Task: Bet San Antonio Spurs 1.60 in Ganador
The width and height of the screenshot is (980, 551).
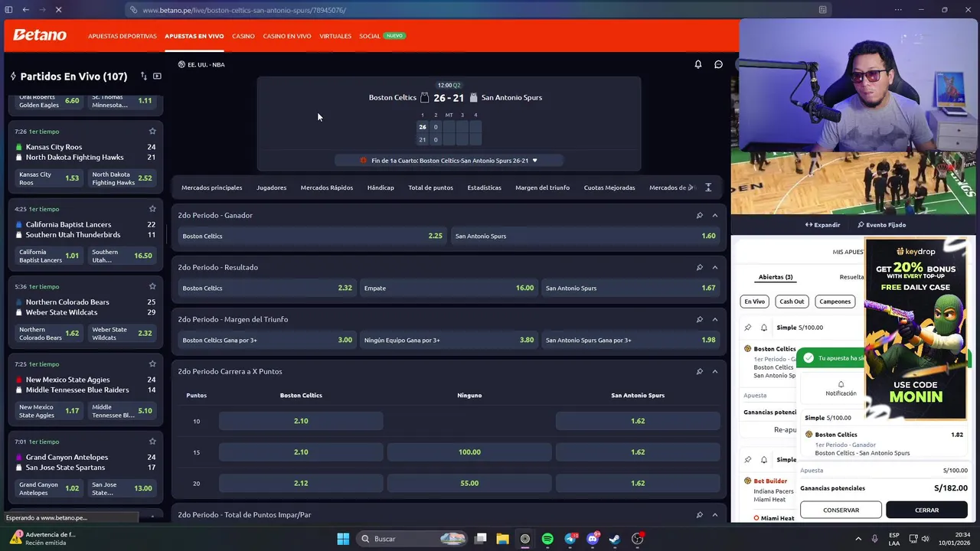Action: [x=585, y=236]
